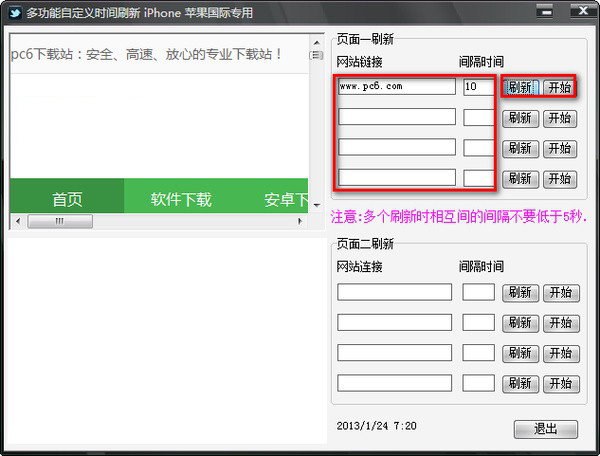600x456 pixels.
Task: Click the 页面二刷新 group label
Action: pyautogui.click(x=365, y=244)
